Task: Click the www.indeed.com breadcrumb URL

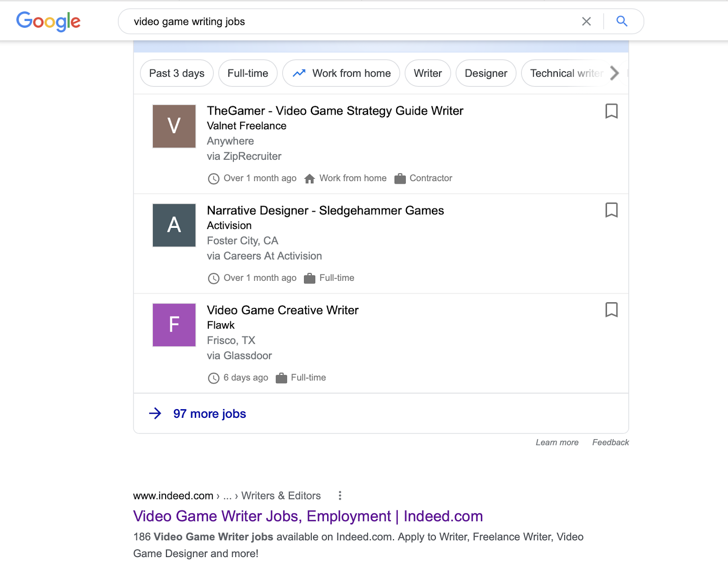Action: coord(173,496)
